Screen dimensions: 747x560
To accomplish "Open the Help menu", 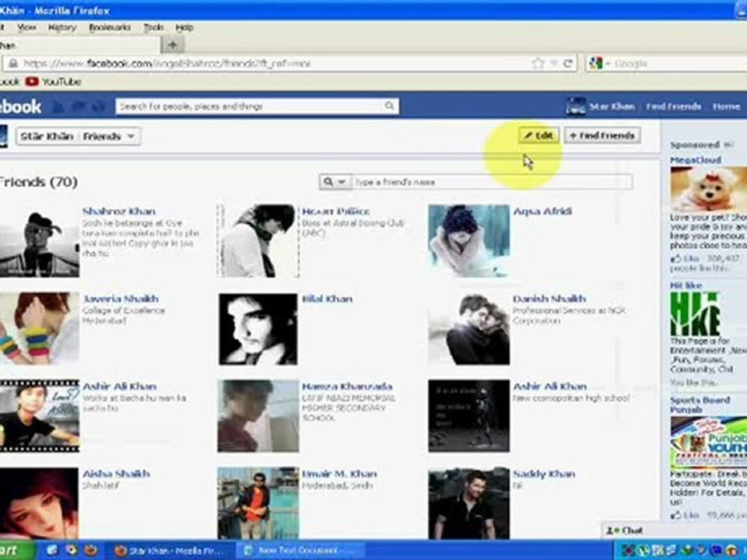I will pos(184,28).
